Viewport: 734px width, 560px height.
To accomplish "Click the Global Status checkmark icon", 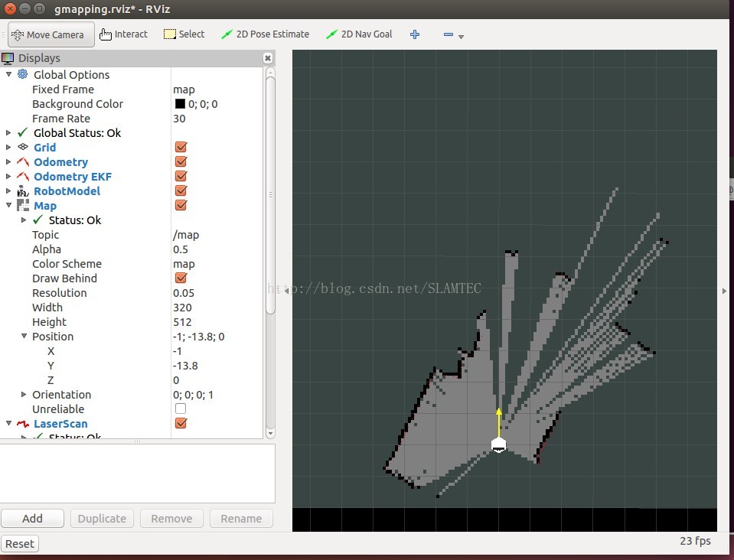I will (x=22, y=133).
